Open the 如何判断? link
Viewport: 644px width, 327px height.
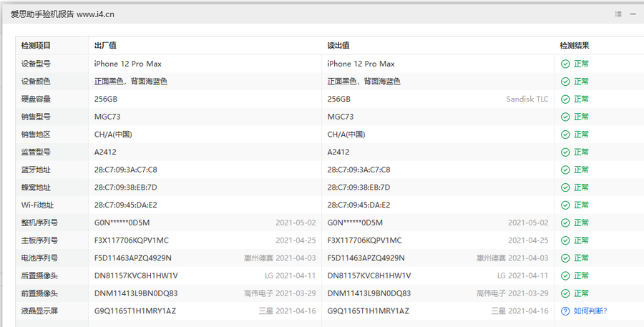tap(590, 311)
